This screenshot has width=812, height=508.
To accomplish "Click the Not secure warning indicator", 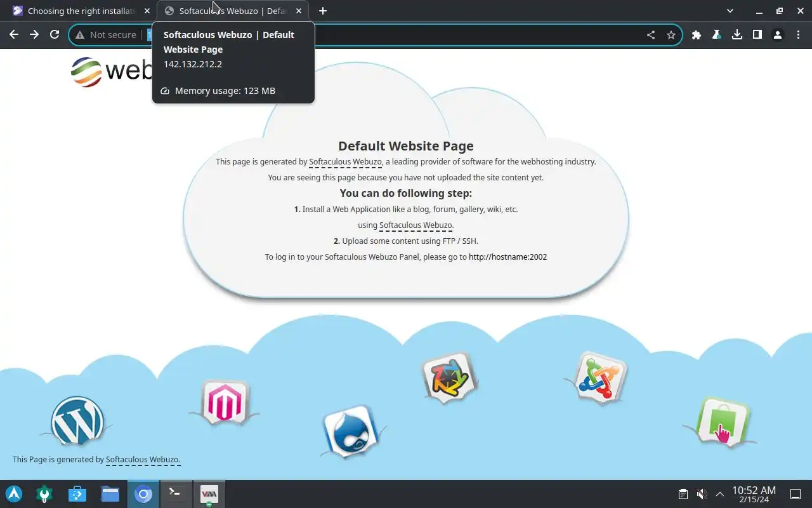I will (106, 35).
